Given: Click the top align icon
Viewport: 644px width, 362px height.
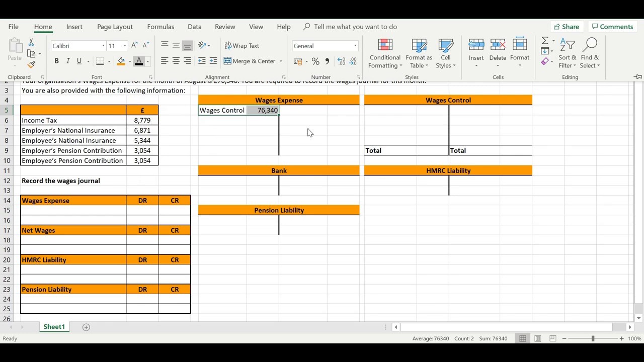Looking at the screenshot, I should click(x=165, y=45).
